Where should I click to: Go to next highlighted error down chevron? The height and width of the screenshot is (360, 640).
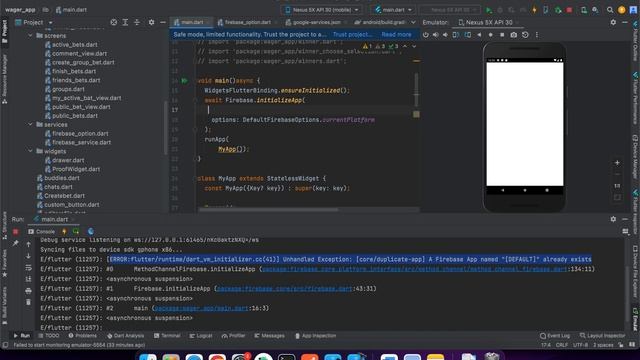(x=414, y=47)
